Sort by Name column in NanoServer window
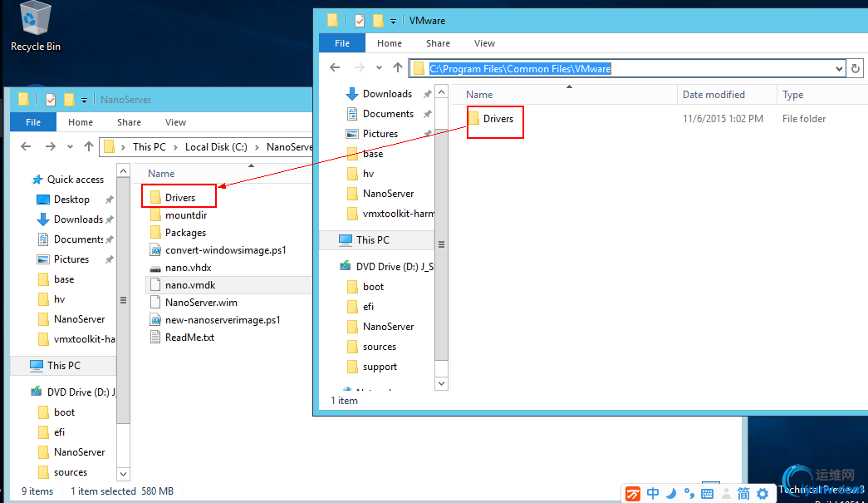This screenshot has width=868, height=503. click(223, 174)
